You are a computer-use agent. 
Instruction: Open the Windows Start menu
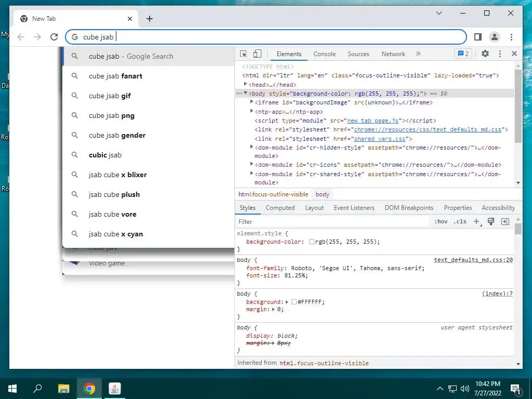(12, 389)
